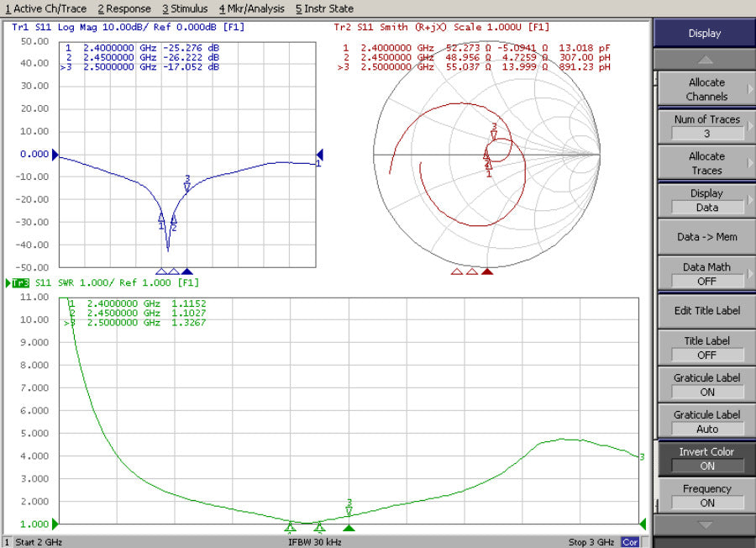
Task: Click SWR marker 3 readout 1.3267
Action: click(188, 323)
